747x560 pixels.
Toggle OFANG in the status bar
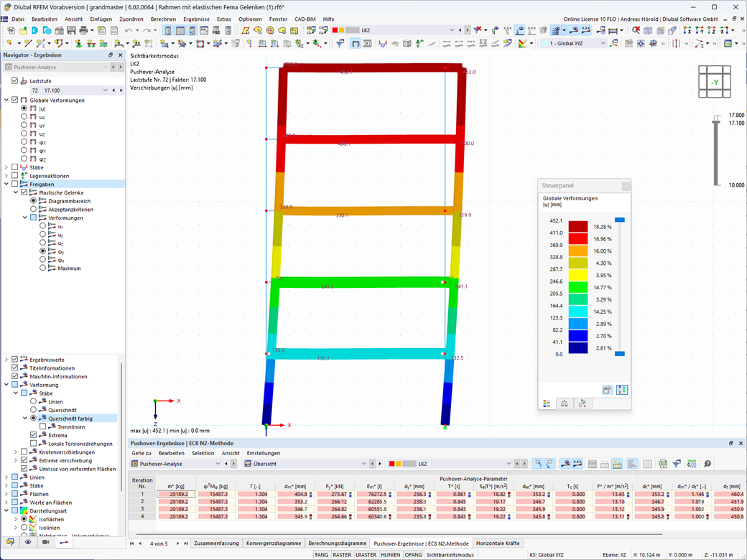413,555
